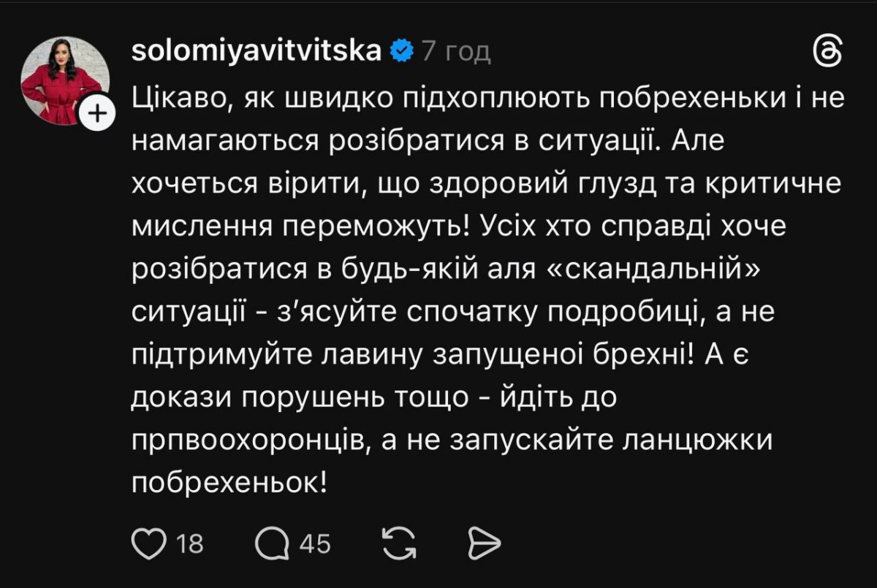Click the blue verified badge
This screenshot has height=588, width=877.
coord(401,52)
